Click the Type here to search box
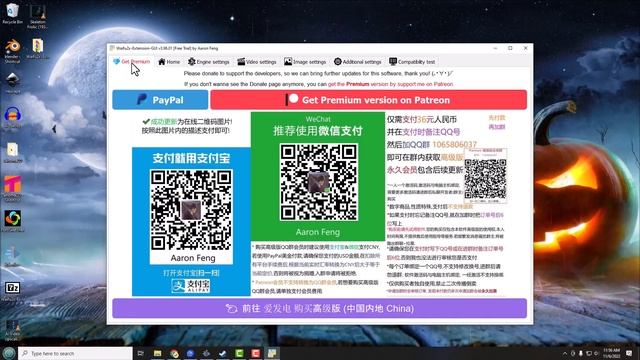Screen dimensions: 640x360 [76, 353]
